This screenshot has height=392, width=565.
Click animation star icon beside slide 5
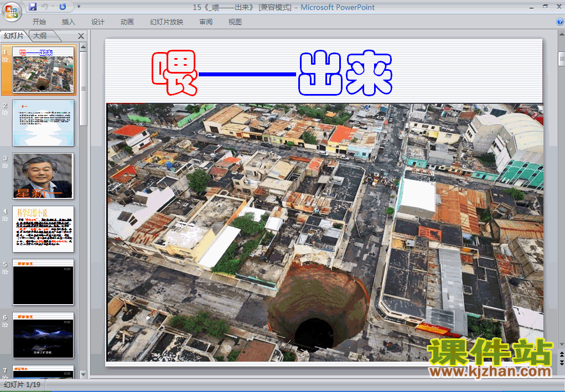pos(5,272)
